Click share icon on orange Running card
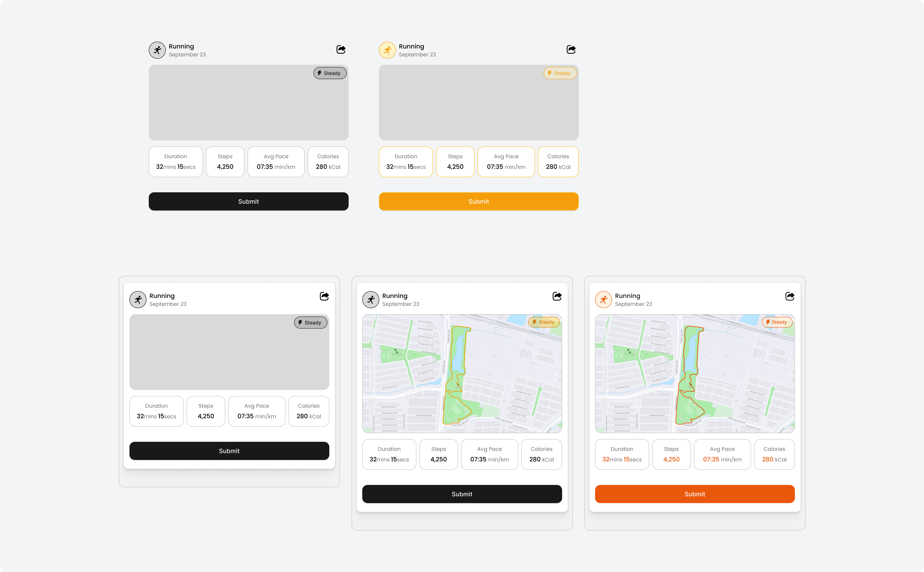924x572 pixels. tap(790, 296)
